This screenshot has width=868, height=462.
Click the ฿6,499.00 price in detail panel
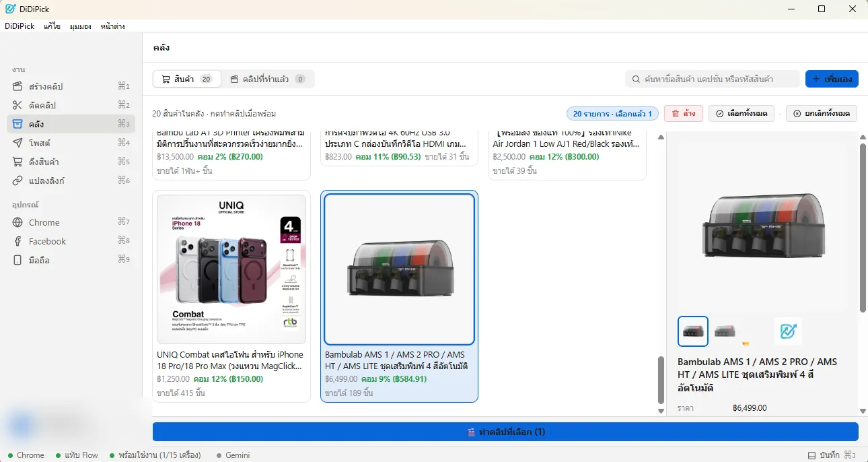[750, 408]
